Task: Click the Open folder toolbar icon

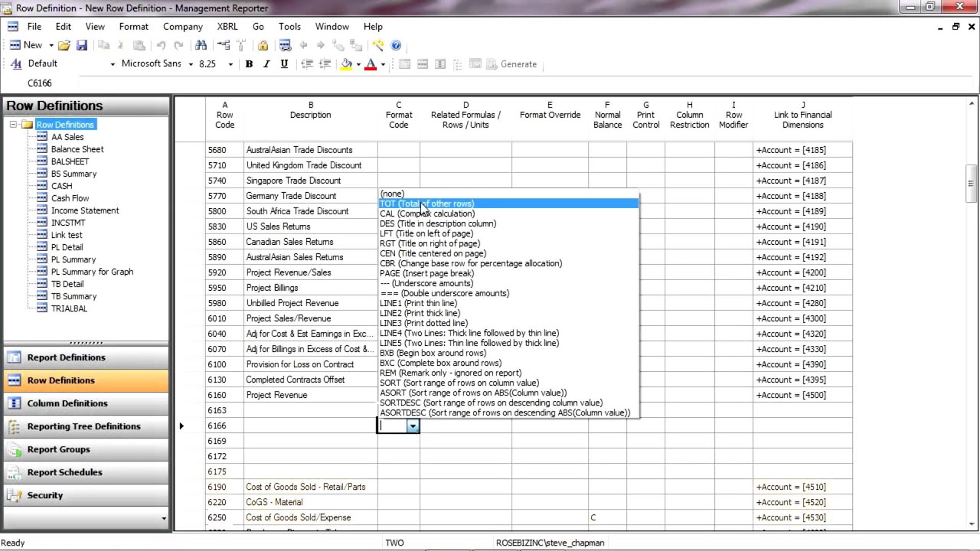Action: coord(64,45)
